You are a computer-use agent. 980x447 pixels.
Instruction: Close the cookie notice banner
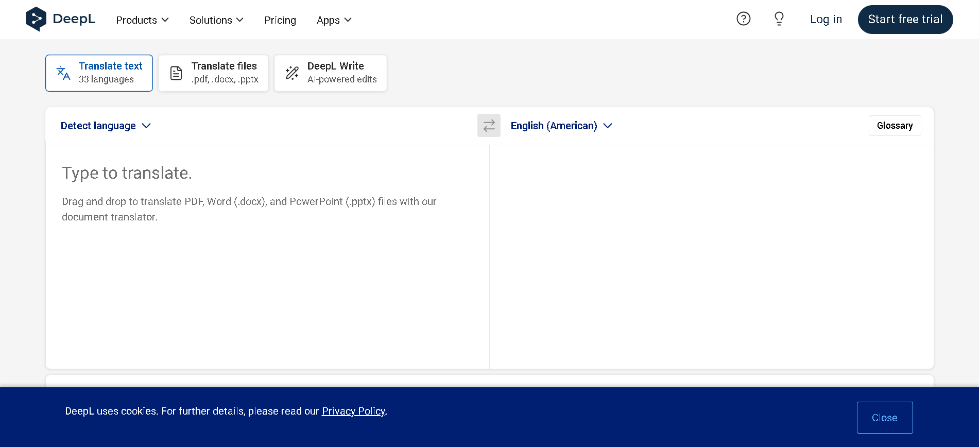tap(885, 418)
